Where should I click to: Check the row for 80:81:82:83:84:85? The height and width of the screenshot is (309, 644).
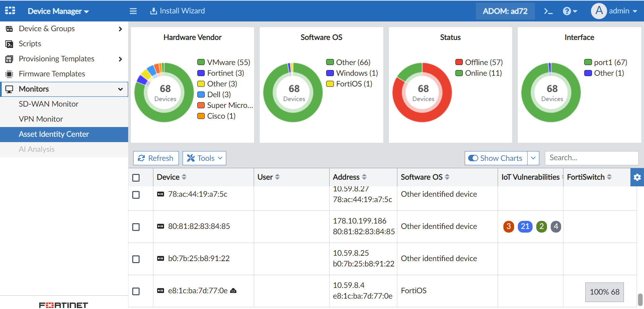[x=136, y=227]
